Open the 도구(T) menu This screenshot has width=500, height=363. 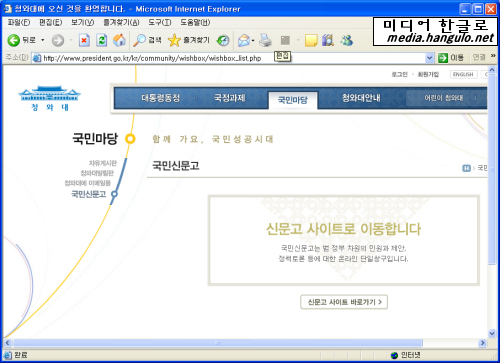coord(160,22)
